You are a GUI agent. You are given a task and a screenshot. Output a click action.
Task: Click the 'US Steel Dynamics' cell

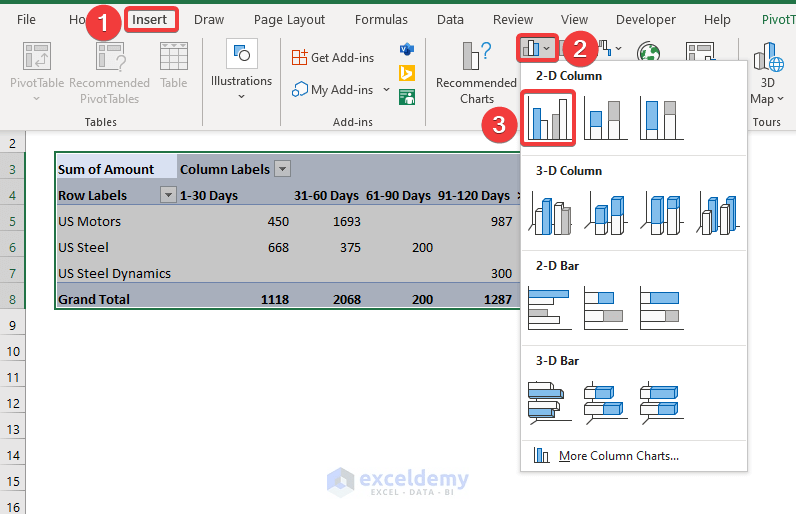tap(116, 273)
